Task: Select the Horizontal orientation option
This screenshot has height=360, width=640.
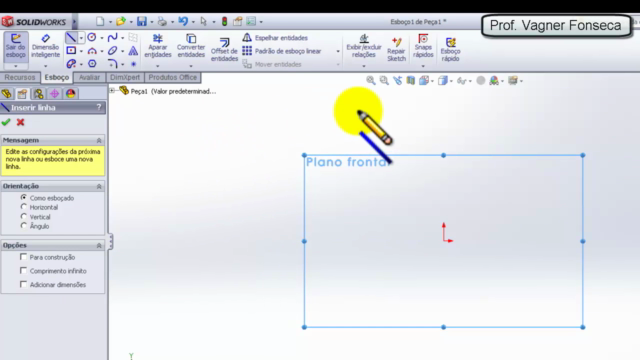Action: point(24,207)
